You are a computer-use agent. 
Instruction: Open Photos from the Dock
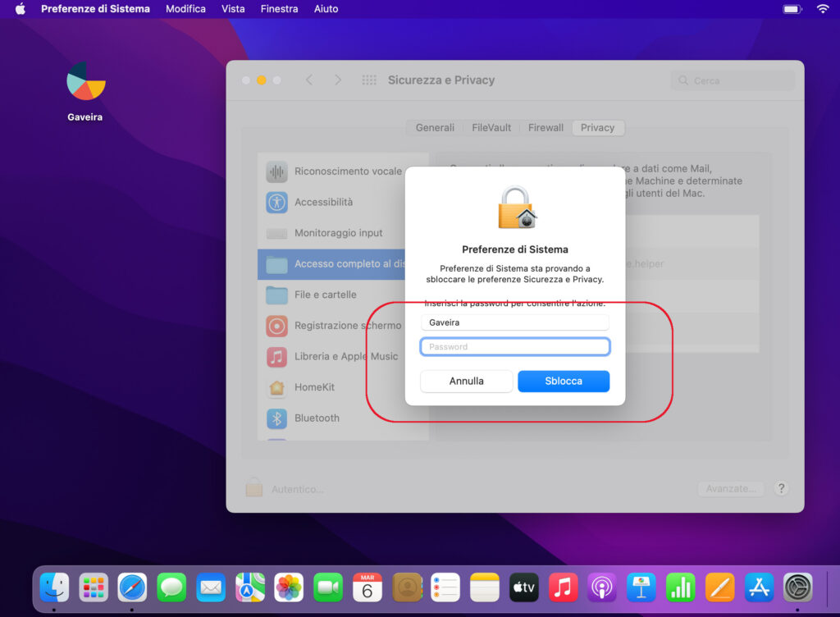coord(289,587)
